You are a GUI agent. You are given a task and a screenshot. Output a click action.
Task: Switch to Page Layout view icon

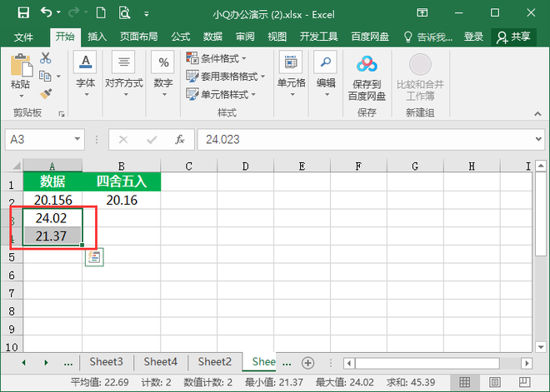(494, 382)
